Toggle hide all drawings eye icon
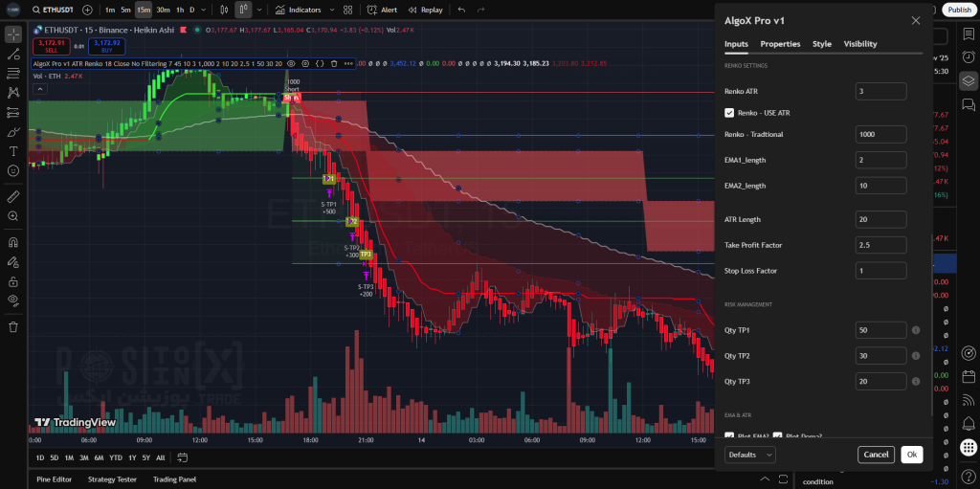This screenshot has height=489, width=980. tap(13, 300)
